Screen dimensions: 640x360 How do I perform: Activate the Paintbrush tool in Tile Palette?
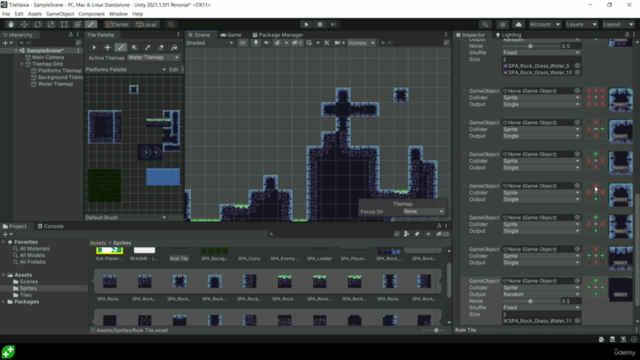point(121,47)
